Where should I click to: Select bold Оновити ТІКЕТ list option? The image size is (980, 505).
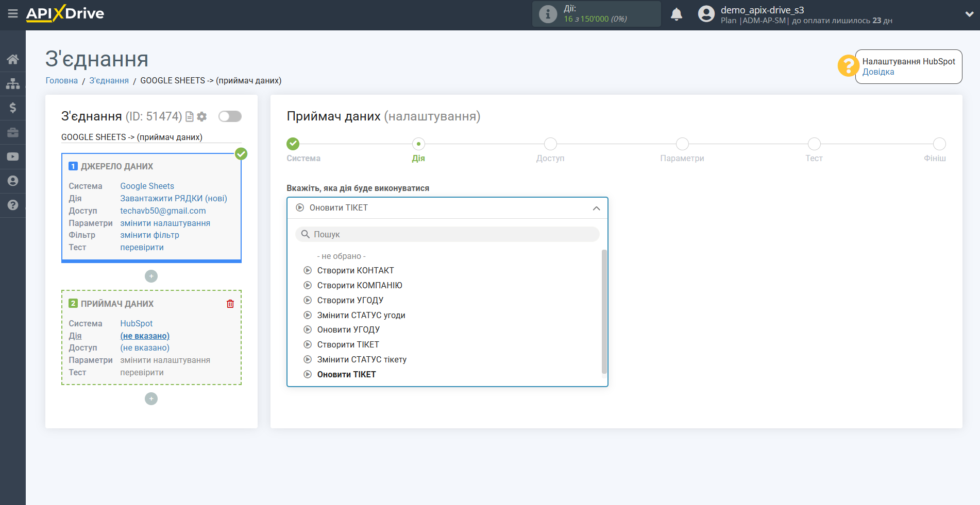[346, 375]
